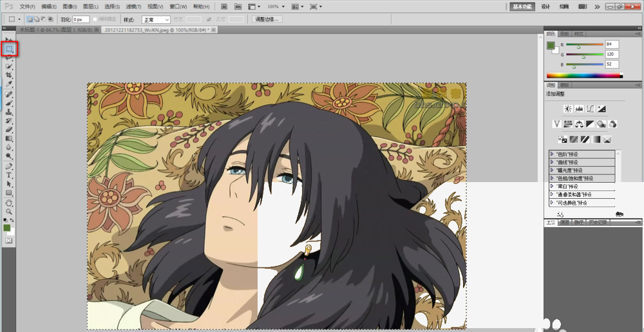Select the Eraser tool
Screen dimensions: 644x332
point(9,130)
